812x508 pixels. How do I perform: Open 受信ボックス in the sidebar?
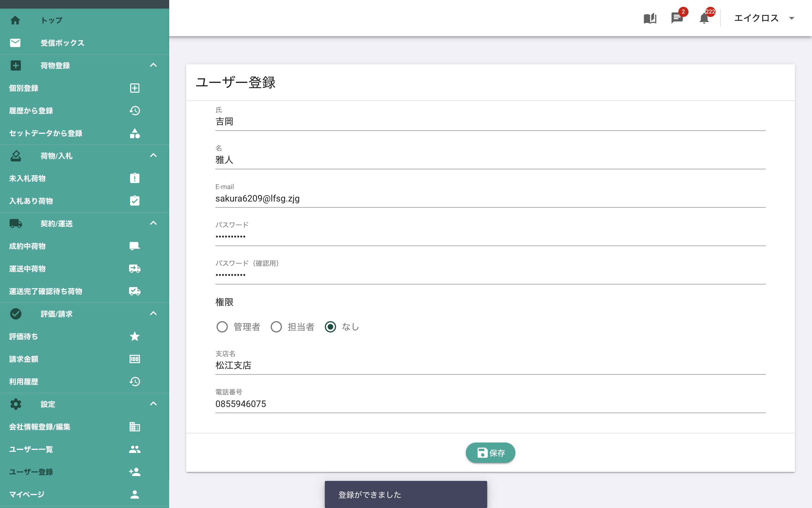coord(62,43)
